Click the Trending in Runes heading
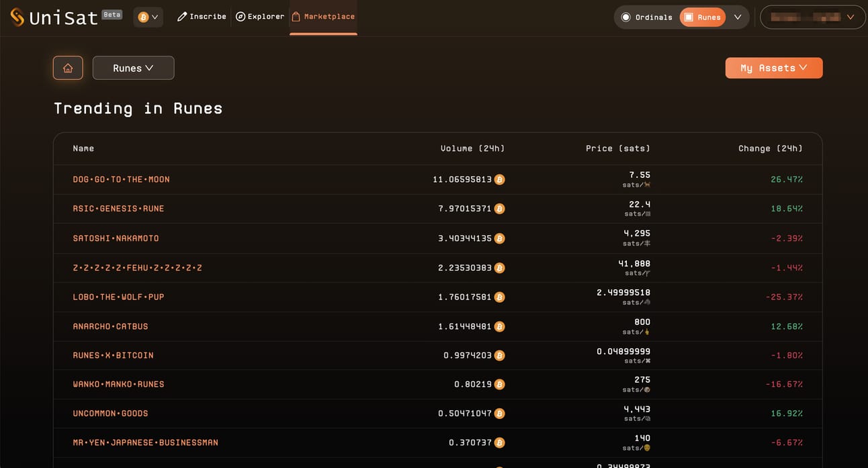868x468 pixels. click(138, 108)
